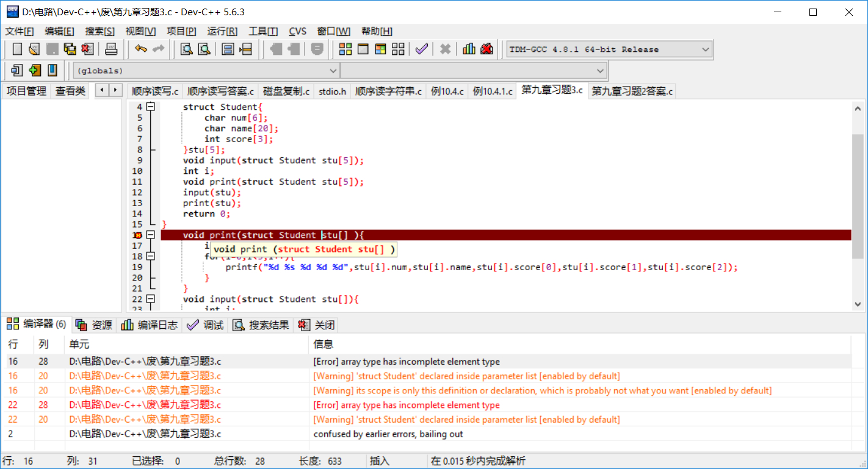
Task: Open the 编译日志 bottom tab
Action: tap(150, 325)
